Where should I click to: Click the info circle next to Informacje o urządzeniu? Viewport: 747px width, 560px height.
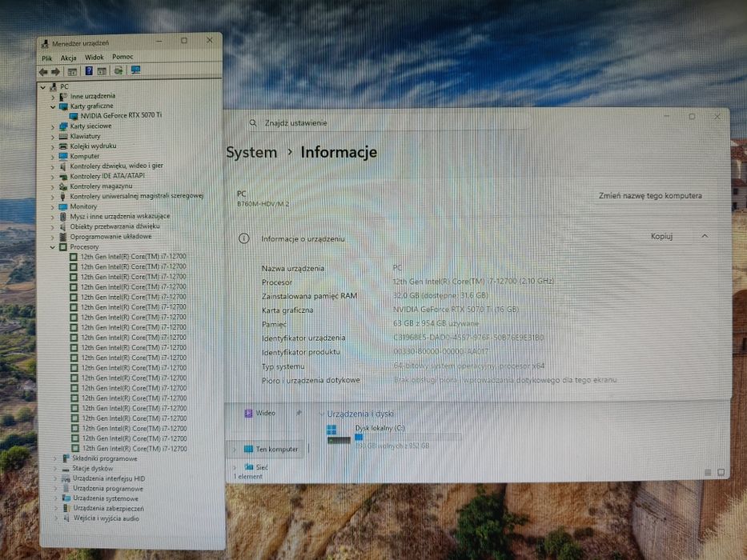click(244, 238)
